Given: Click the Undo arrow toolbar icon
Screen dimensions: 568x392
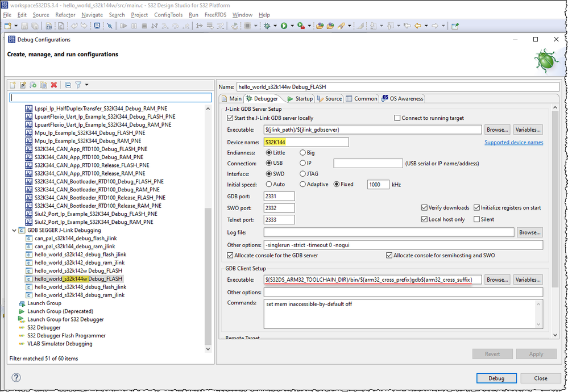Looking at the screenshot, I should tap(74, 26).
